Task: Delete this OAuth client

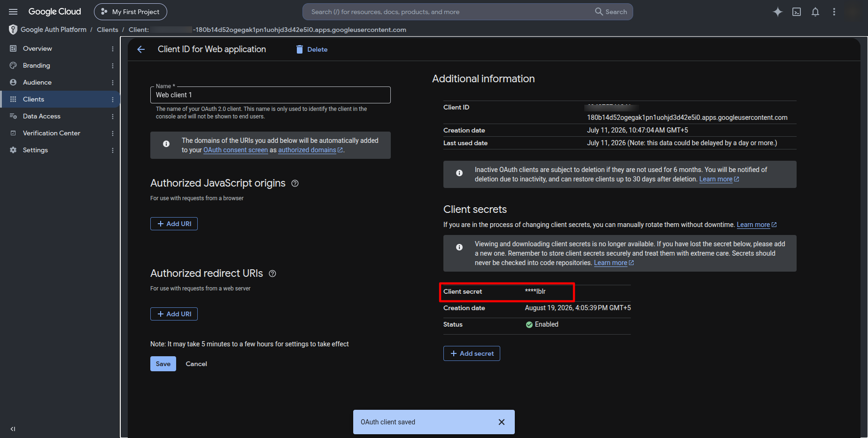Action: tap(312, 49)
